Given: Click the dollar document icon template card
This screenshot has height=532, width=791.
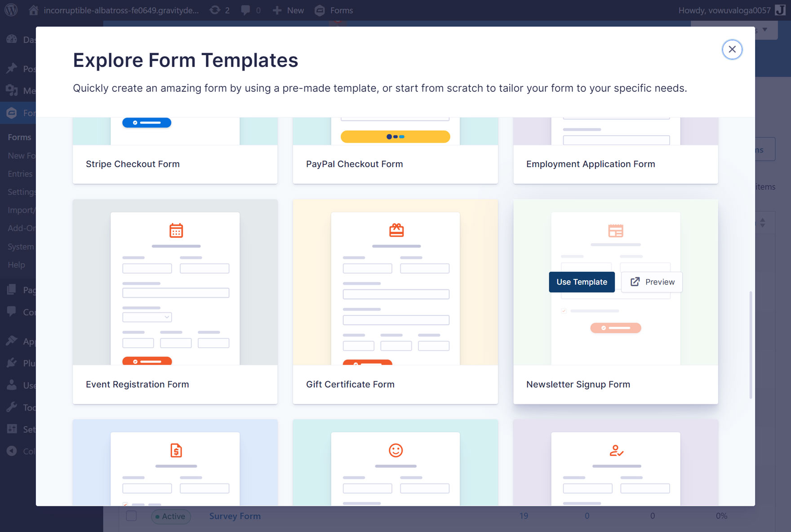Looking at the screenshot, I should click(x=175, y=463).
